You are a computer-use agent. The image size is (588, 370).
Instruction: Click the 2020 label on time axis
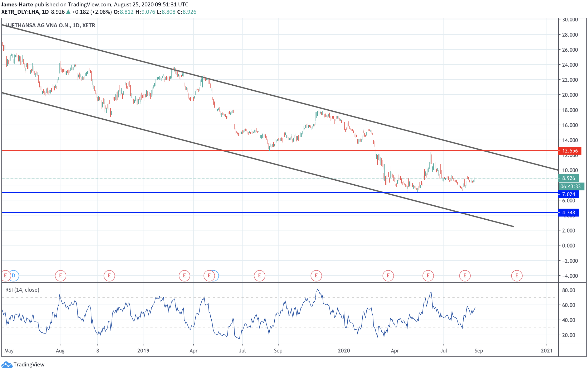pyautogui.click(x=344, y=351)
